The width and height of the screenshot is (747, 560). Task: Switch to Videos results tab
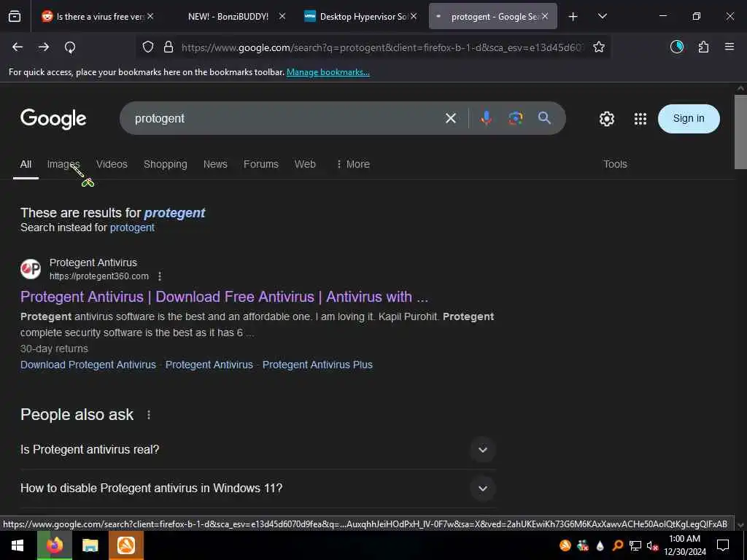tap(112, 164)
